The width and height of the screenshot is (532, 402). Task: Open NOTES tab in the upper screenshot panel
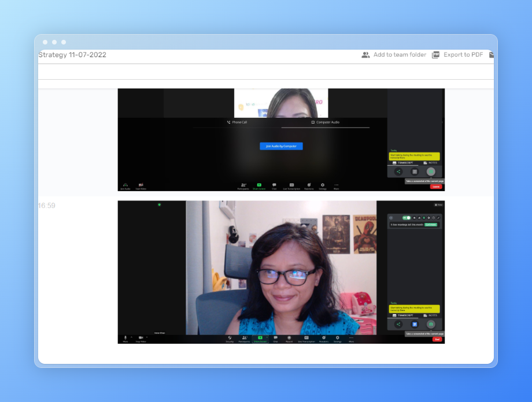point(430,163)
